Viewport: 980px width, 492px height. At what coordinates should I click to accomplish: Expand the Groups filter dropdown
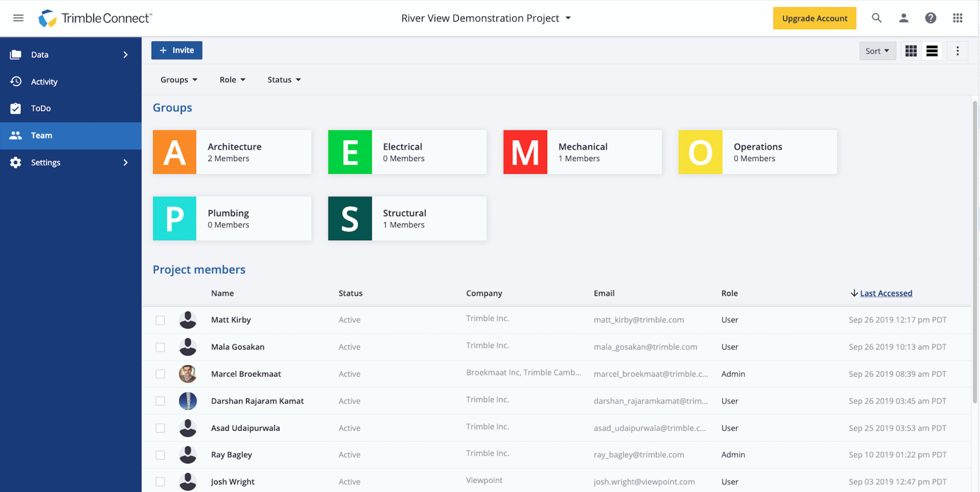coord(179,80)
